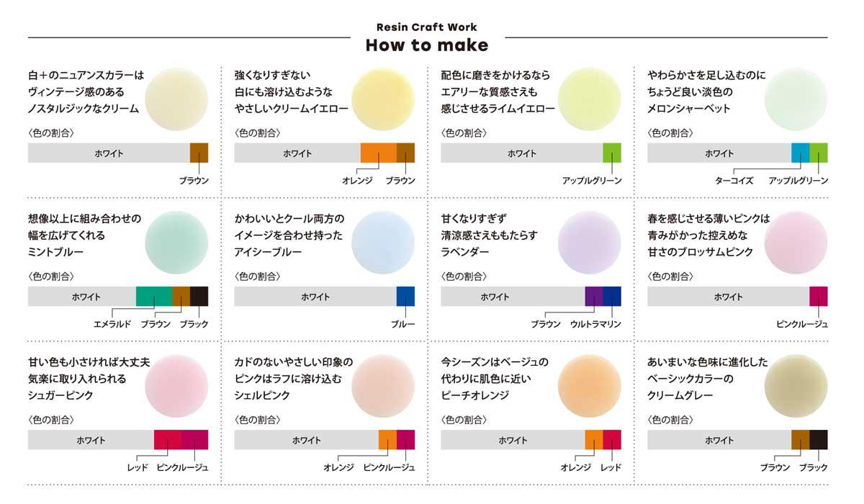
Task: Click the brown swatch in the nostalgic cream ratio bar
Action: pyautogui.click(x=199, y=153)
